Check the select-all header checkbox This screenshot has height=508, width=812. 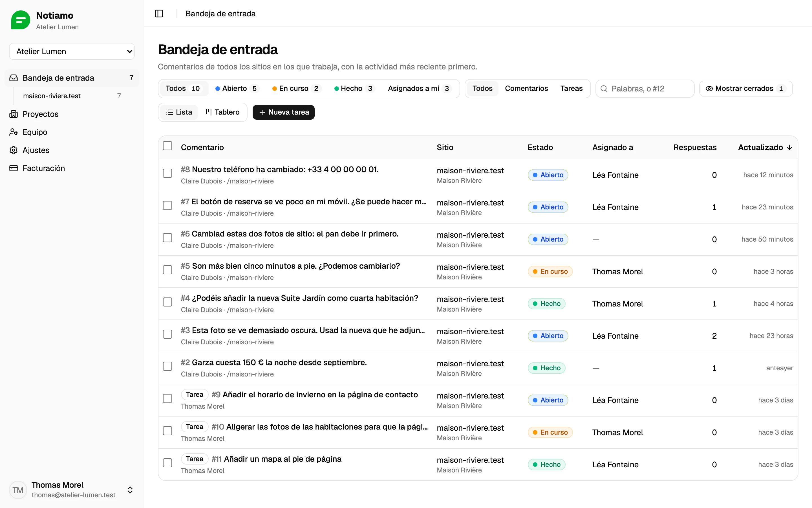click(x=167, y=146)
